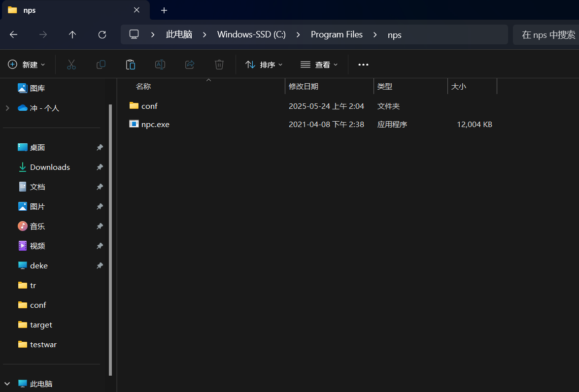Click Windows-SSD (C:) in the breadcrumb
This screenshot has width=579, height=392.
pyautogui.click(x=251, y=34)
